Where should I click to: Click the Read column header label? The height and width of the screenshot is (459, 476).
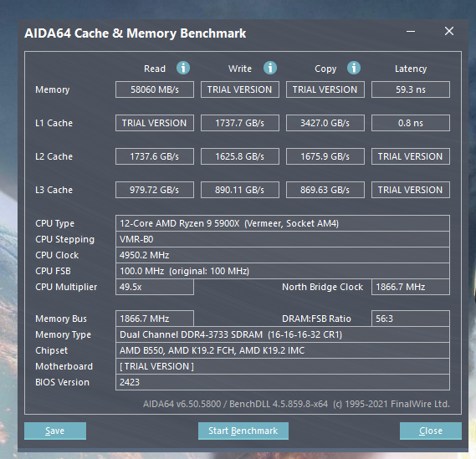155,69
